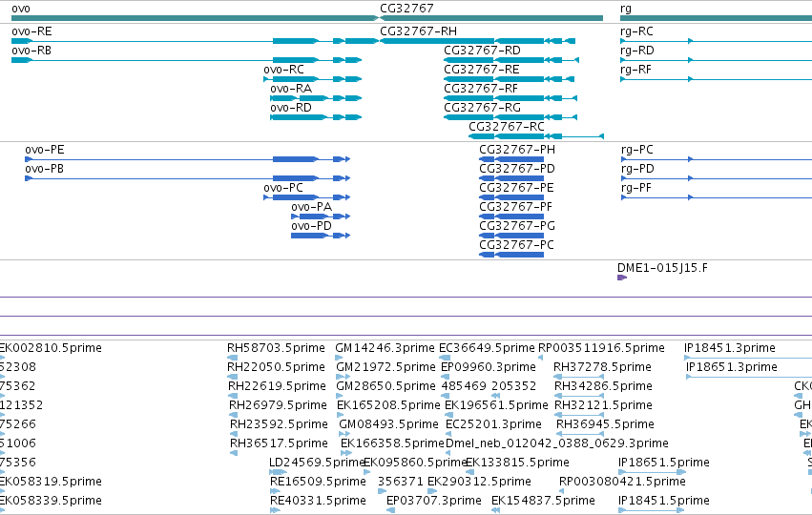This screenshot has height=515, width=812.
Task: Select transcript label ovo-RE
Action: [31, 31]
